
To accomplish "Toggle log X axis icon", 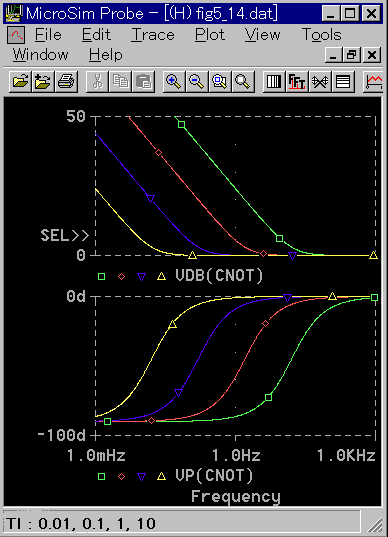I will point(274,82).
